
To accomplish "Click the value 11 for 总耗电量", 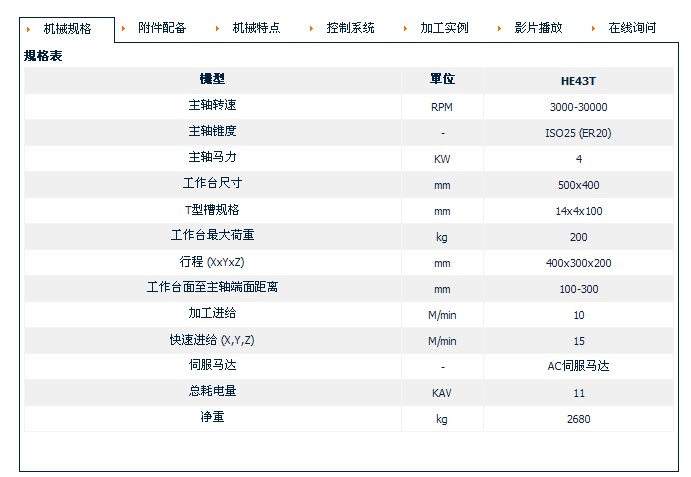I will 579,393.
